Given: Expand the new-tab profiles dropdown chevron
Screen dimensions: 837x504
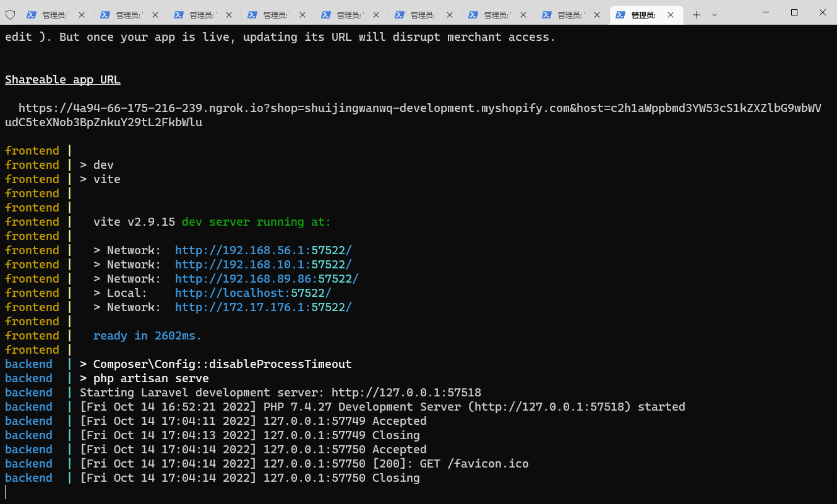Looking at the screenshot, I should pyautogui.click(x=715, y=15).
